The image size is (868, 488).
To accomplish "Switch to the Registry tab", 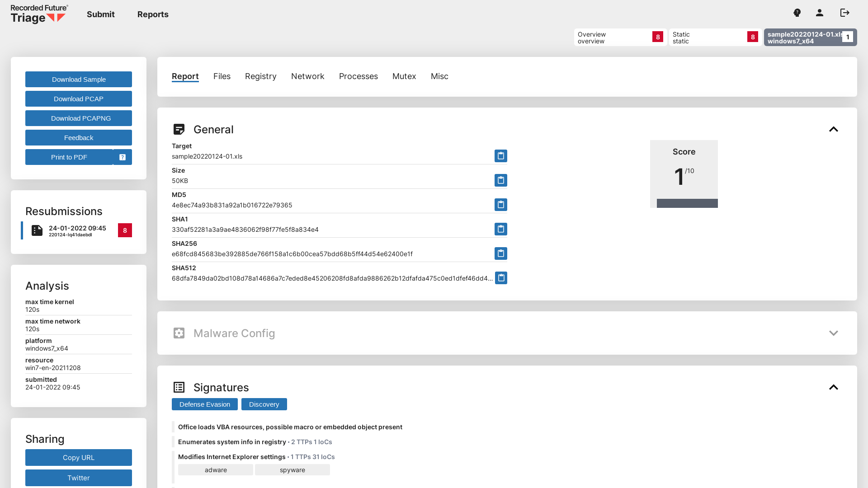I will tap(261, 76).
